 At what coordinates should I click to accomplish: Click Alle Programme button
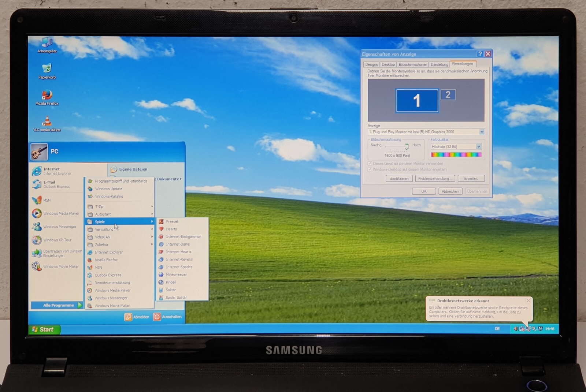[x=57, y=305]
